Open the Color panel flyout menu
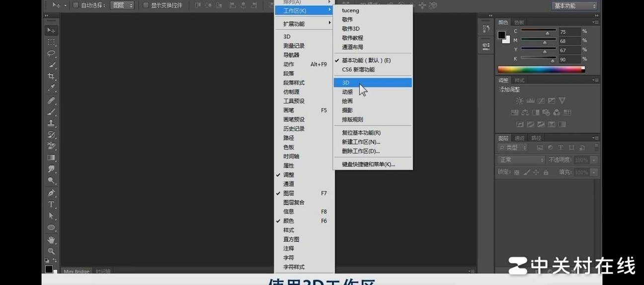Viewport: 644px width, 285px height. (595, 22)
